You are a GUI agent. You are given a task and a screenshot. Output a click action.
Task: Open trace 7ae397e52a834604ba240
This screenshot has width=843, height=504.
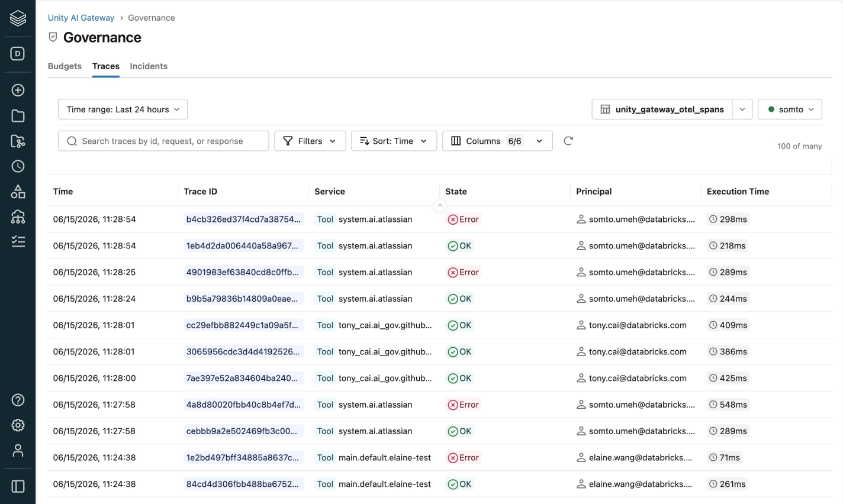pyautogui.click(x=242, y=379)
